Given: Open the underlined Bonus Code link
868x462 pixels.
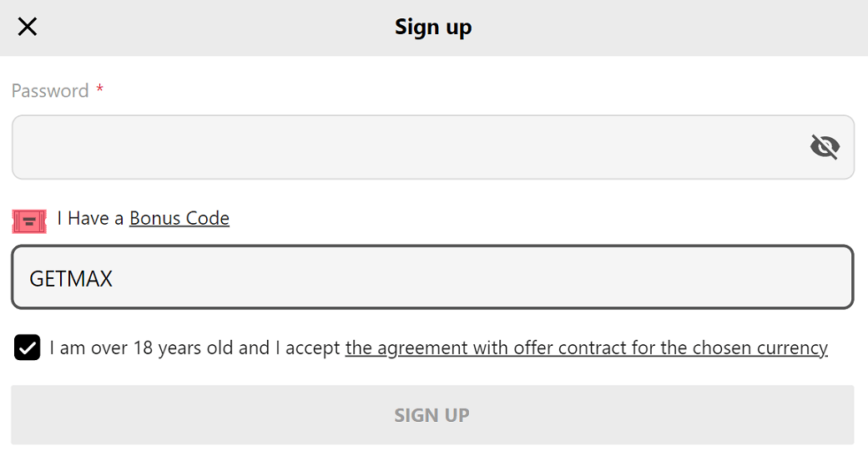Looking at the screenshot, I should pos(179,218).
